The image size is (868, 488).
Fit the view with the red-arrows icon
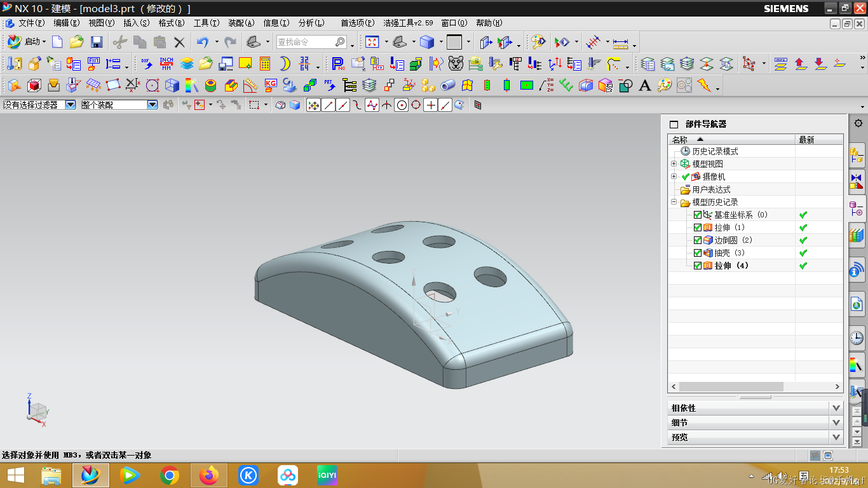[x=372, y=42]
